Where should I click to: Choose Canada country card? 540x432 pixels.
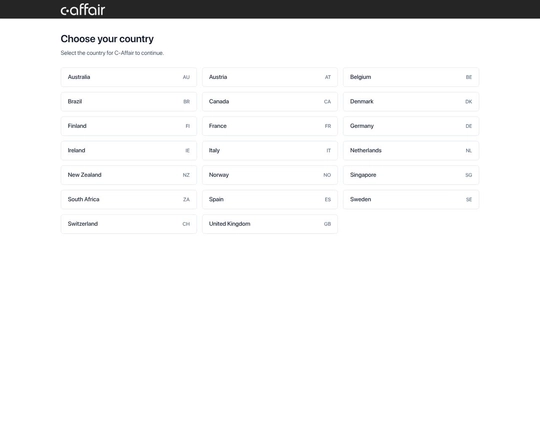[270, 101]
